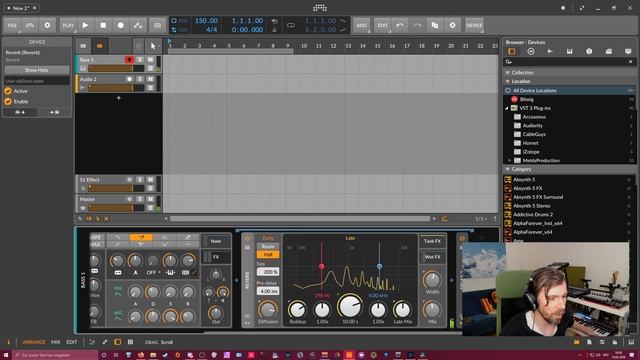This screenshot has height=360, width=640.
Task: Click the Redo arrow icon
Action: point(418,25)
